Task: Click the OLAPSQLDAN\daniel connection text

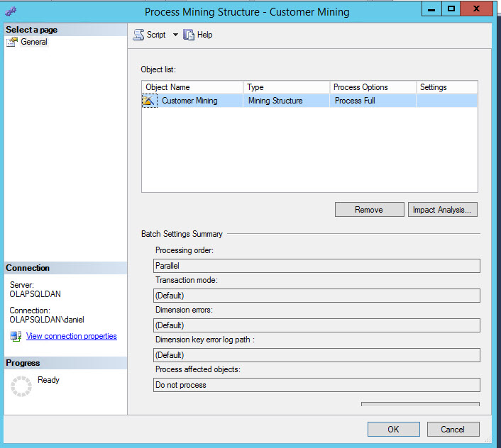Action: click(47, 320)
